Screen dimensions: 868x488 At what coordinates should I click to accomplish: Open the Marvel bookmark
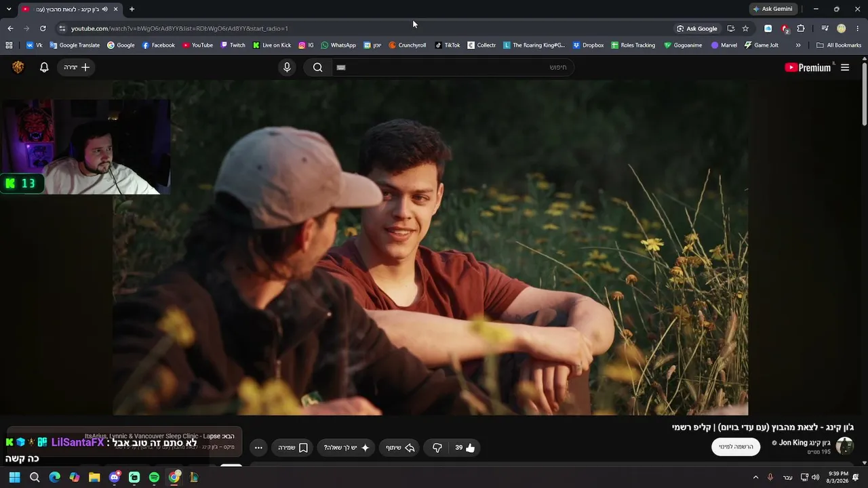point(724,45)
